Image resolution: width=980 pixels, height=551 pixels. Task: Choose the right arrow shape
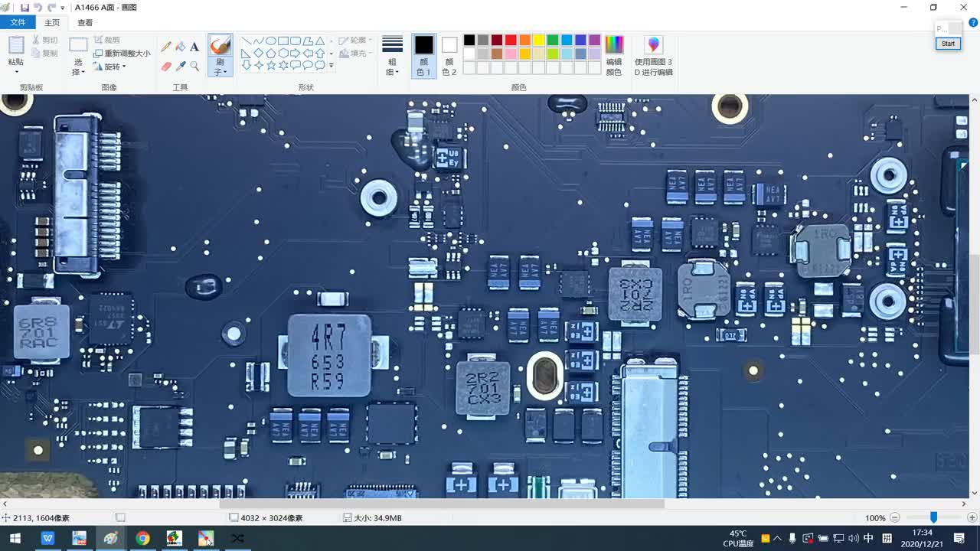click(x=296, y=53)
